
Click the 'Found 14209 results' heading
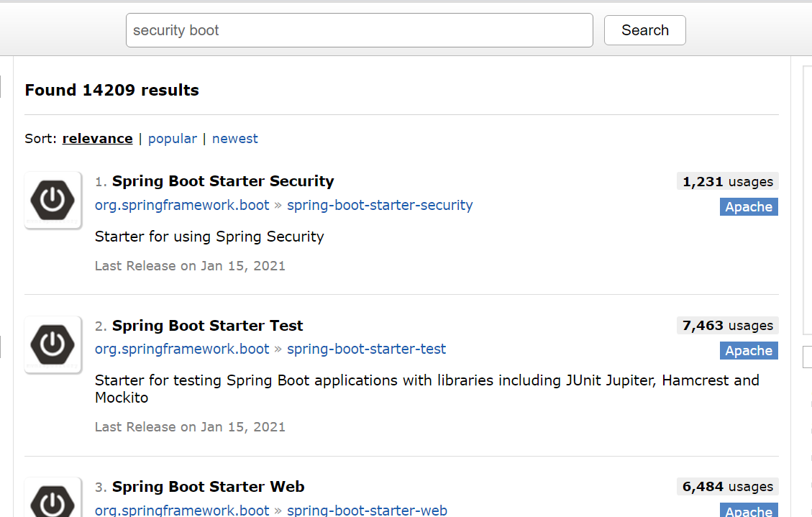click(112, 90)
